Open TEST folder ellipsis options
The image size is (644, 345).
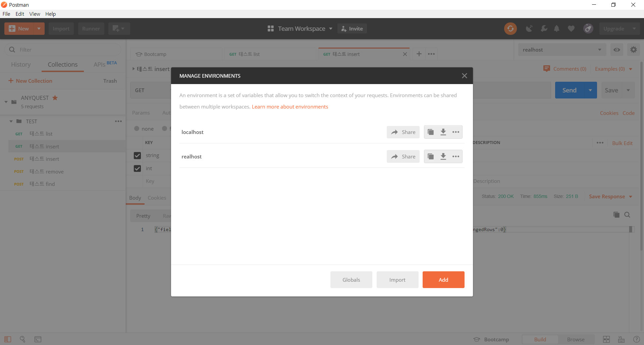tap(118, 121)
